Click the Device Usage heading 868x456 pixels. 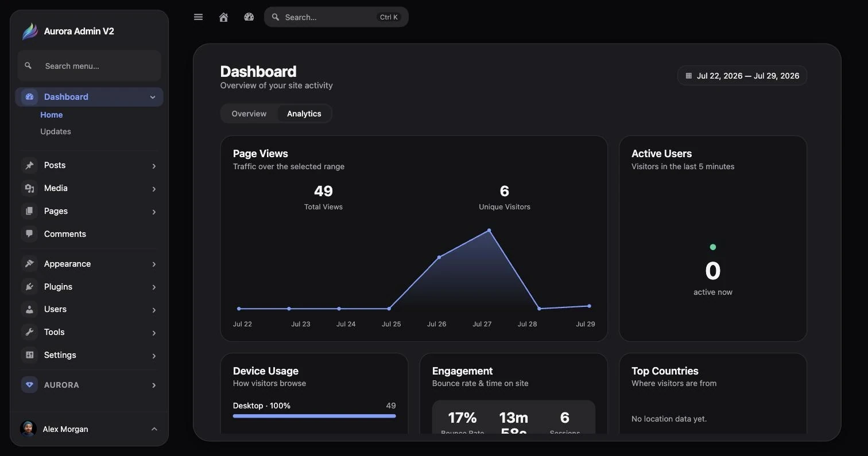pos(266,371)
